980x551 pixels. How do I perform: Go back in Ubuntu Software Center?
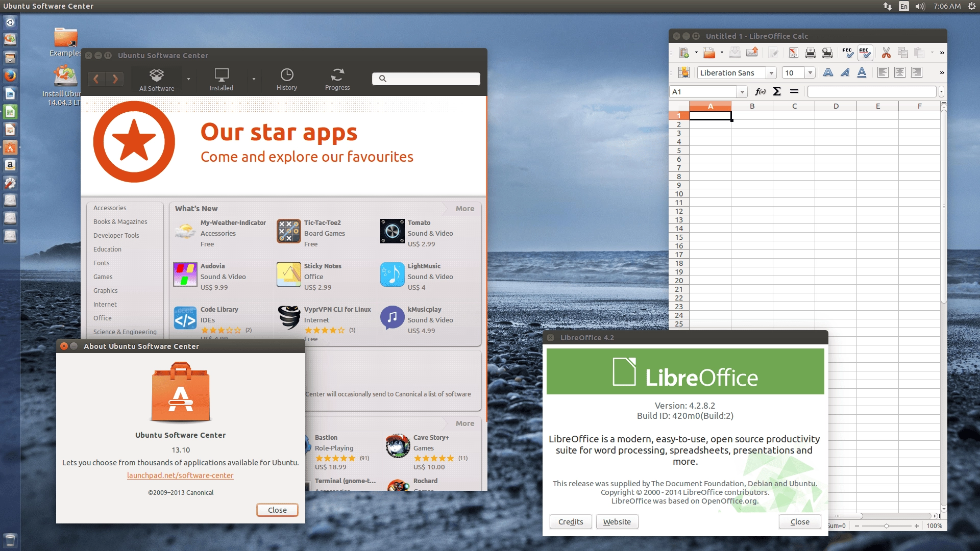pyautogui.click(x=96, y=79)
